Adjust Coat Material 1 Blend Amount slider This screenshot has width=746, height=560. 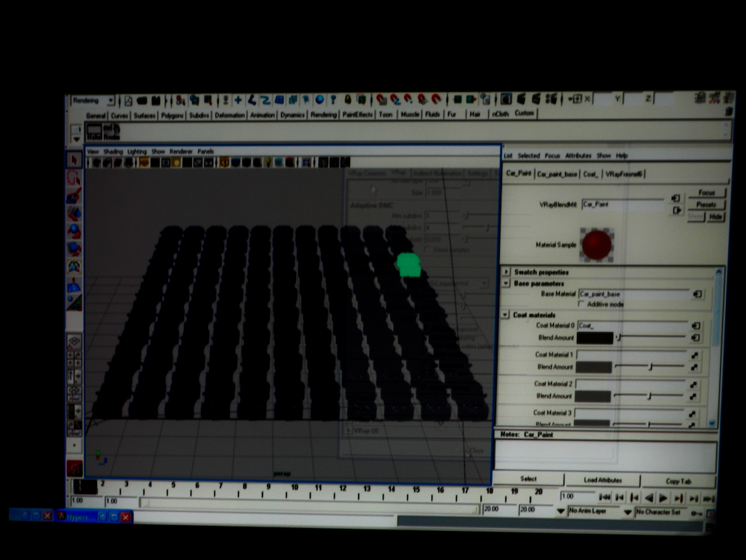650,366
